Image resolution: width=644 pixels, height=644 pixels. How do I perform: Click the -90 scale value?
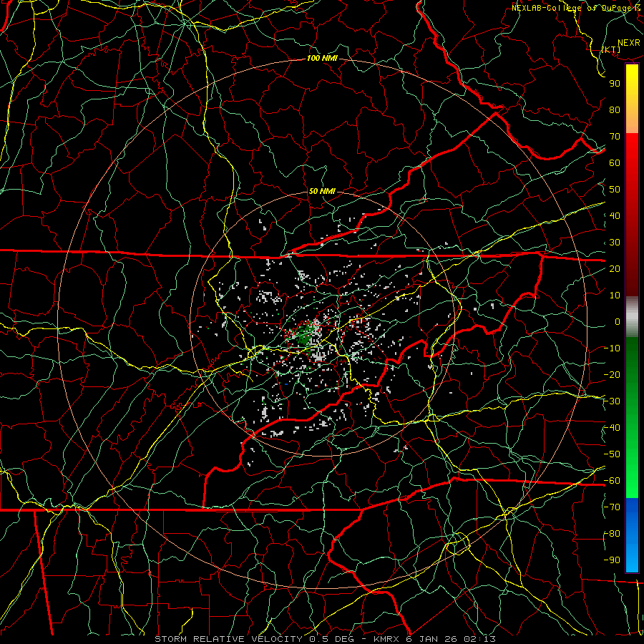[x=612, y=560]
